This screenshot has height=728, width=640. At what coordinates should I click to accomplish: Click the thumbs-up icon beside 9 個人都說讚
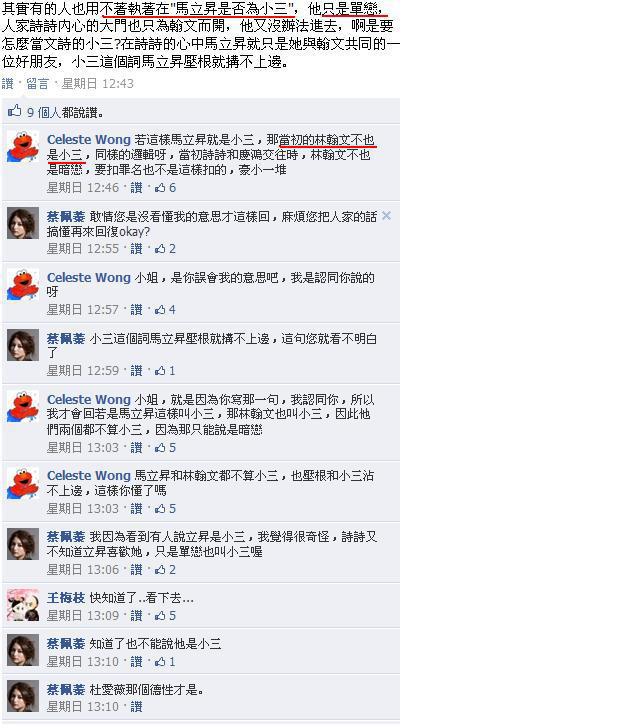click(x=14, y=111)
